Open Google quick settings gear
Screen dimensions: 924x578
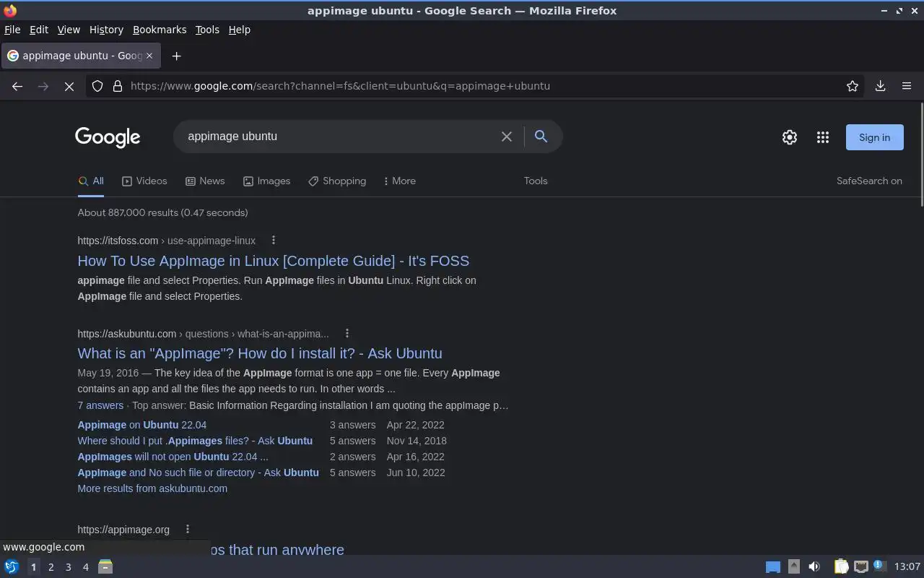pyautogui.click(x=790, y=137)
